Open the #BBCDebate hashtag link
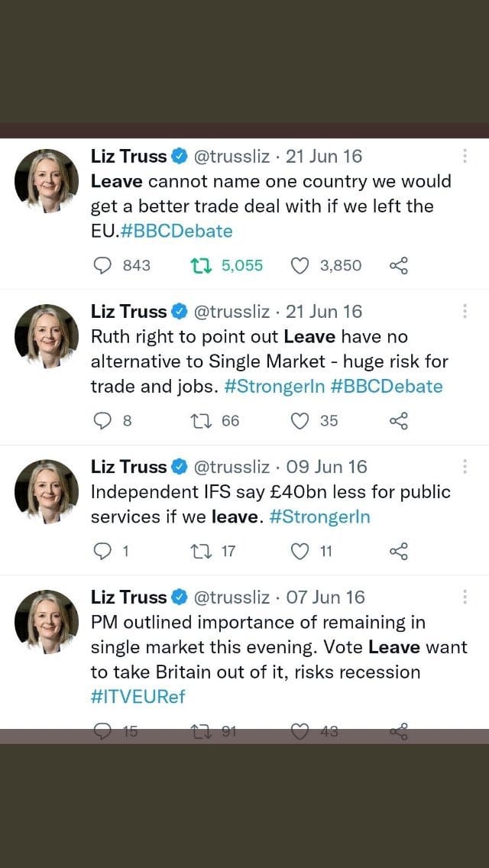This screenshot has width=489, height=868. coord(176,231)
